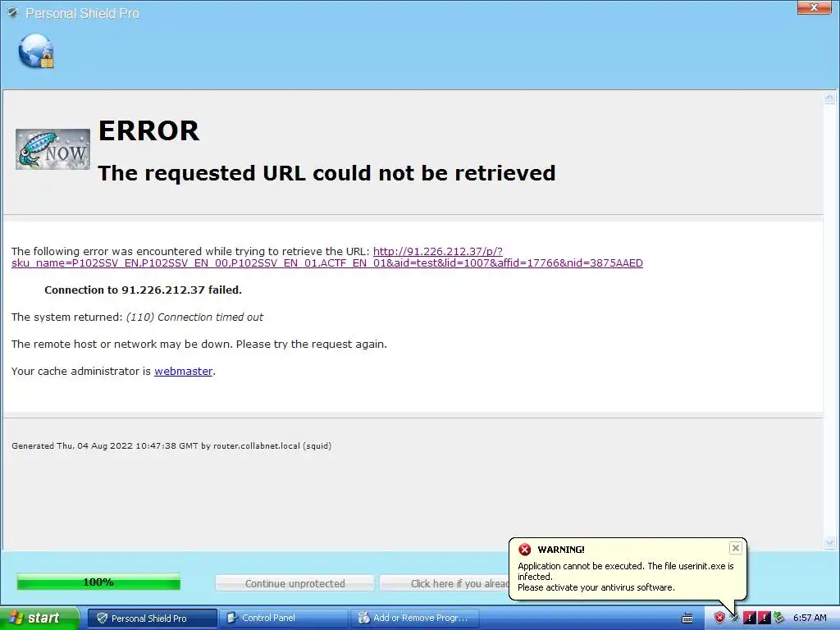Viewport: 840px width, 630px height.
Task: Open the on-screen keyboard taskbar icon
Action: pos(687,619)
